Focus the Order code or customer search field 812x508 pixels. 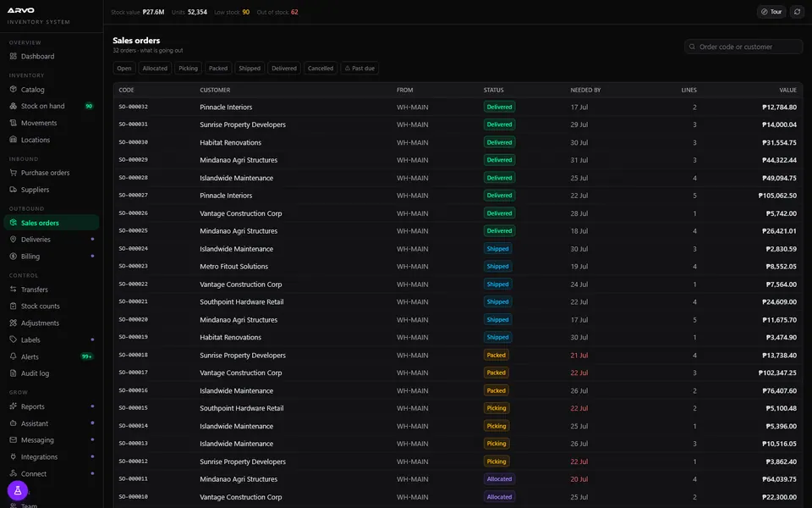point(743,47)
